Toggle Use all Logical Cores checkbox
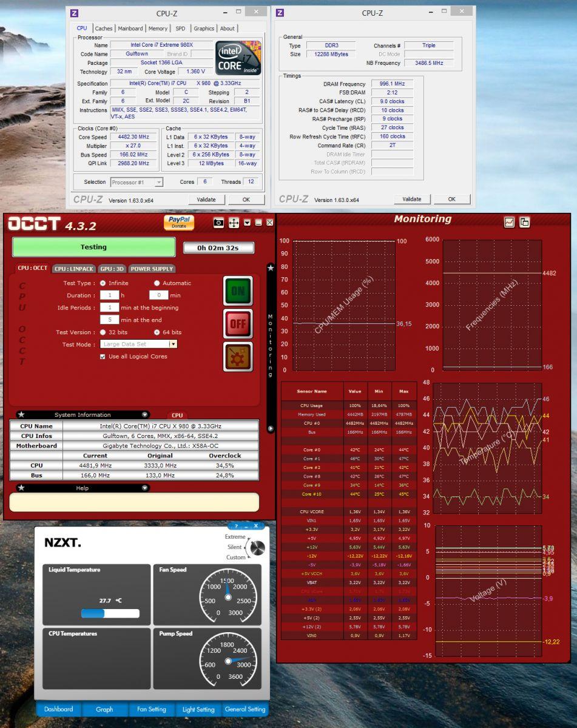The width and height of the screenshot is (577, 728). 103,357
